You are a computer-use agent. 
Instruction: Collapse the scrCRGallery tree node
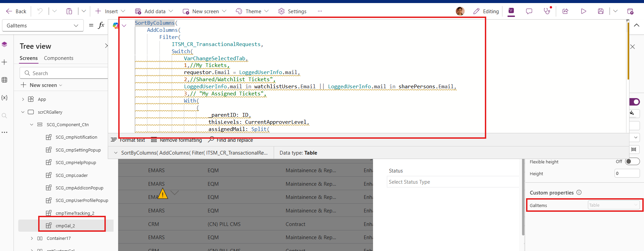point(23,112)
